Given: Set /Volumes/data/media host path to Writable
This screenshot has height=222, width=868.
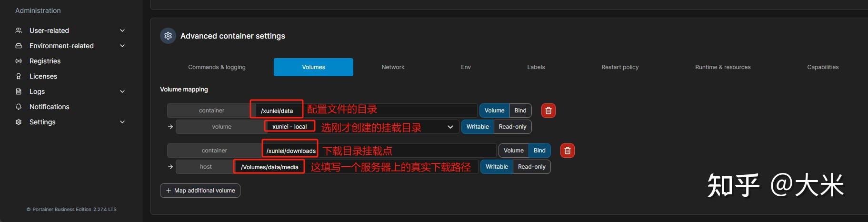Looking at the screenshot, I should pyautogui.click(x=497, y=167).
